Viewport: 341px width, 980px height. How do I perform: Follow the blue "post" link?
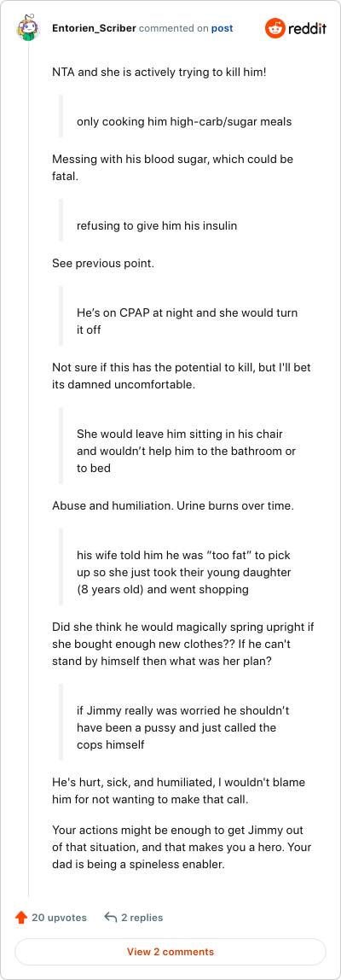(x=222, y=29)
